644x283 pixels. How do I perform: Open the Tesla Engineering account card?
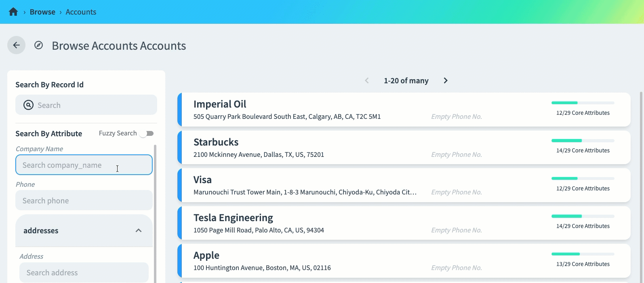coord(404,223)
